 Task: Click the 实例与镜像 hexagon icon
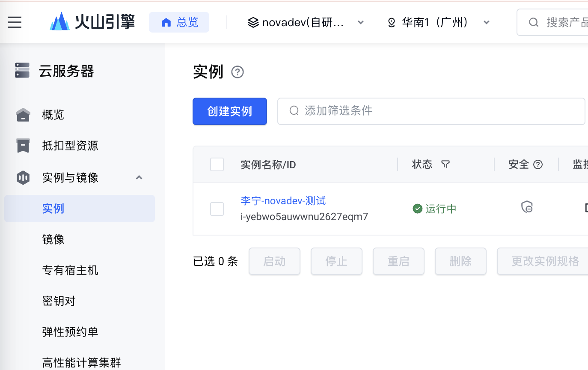pyautogui.click(x=23, y=177)
